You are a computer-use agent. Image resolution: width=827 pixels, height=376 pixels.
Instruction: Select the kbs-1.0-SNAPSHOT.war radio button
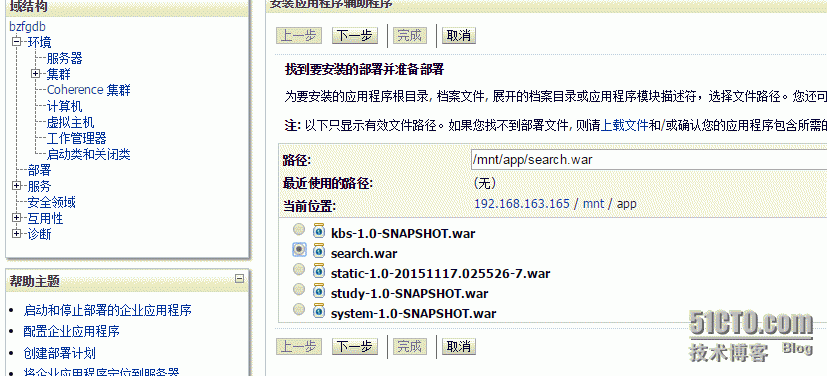tap(299, 229)
